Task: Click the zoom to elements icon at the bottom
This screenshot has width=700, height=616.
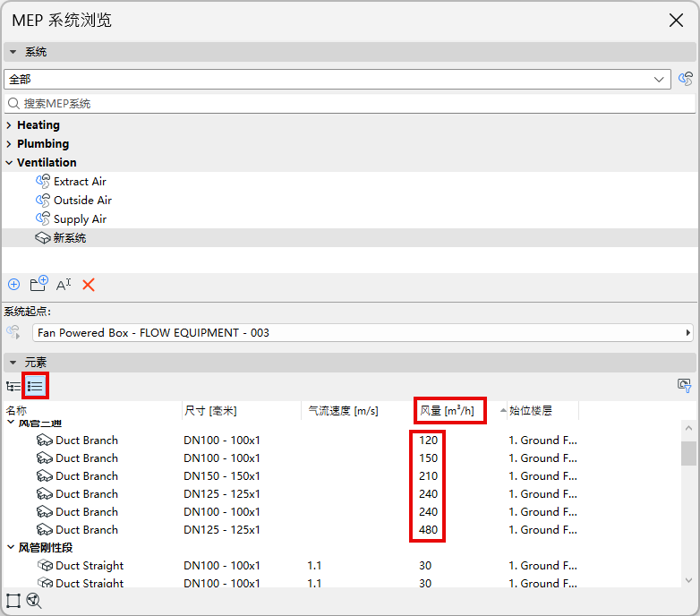Action: 34,601
